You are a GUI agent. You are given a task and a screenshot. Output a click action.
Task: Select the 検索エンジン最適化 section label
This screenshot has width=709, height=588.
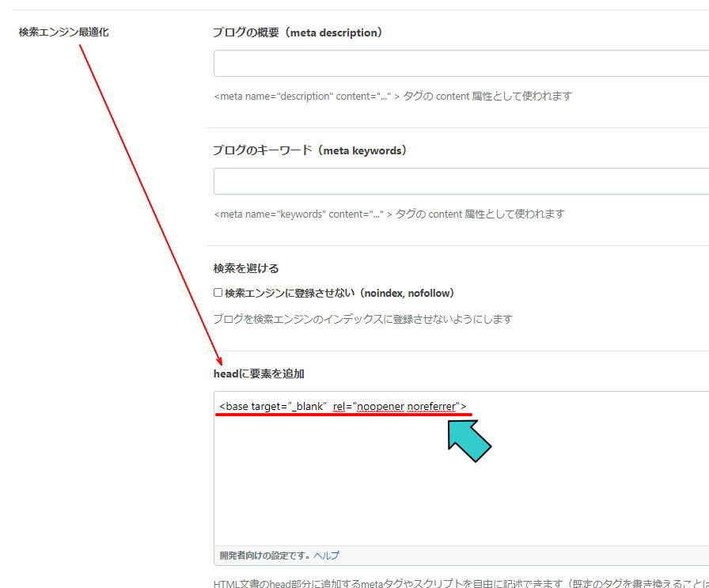click(64, 32)
